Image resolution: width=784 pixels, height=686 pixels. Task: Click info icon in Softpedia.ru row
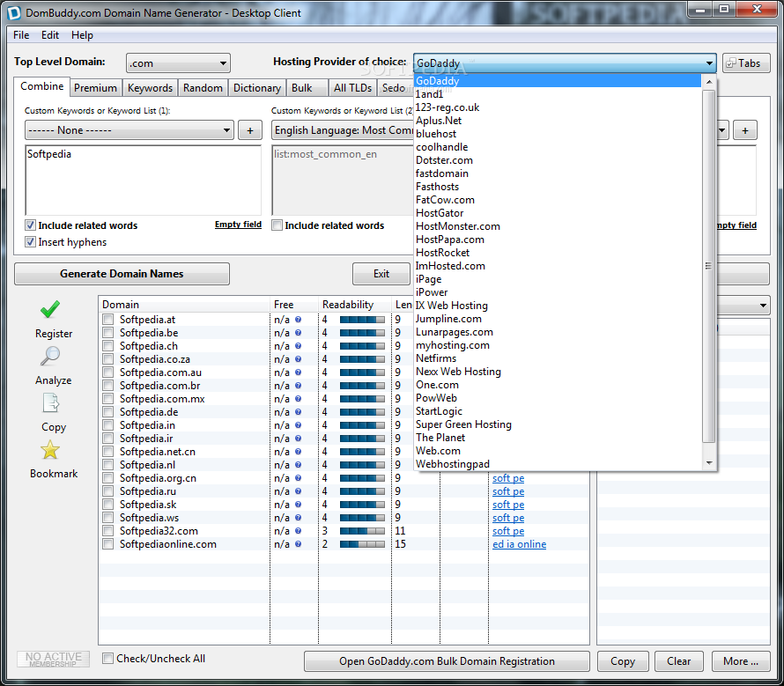(x=298, y=491)
